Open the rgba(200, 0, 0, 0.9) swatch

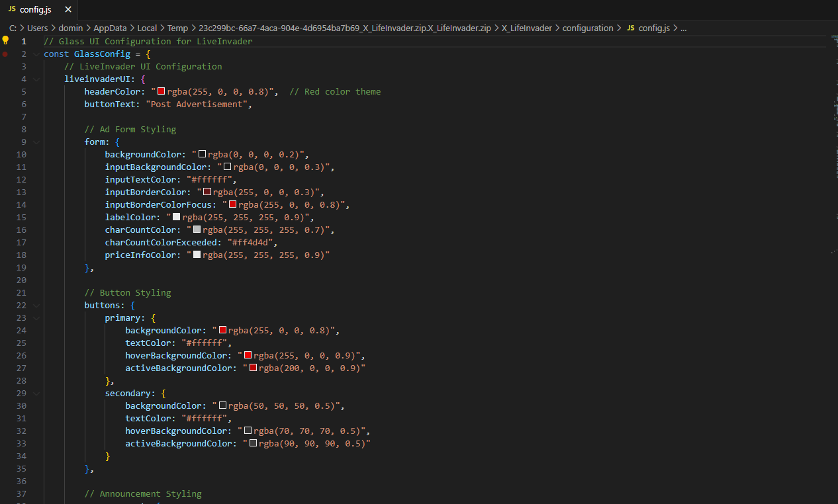(253, 368)
